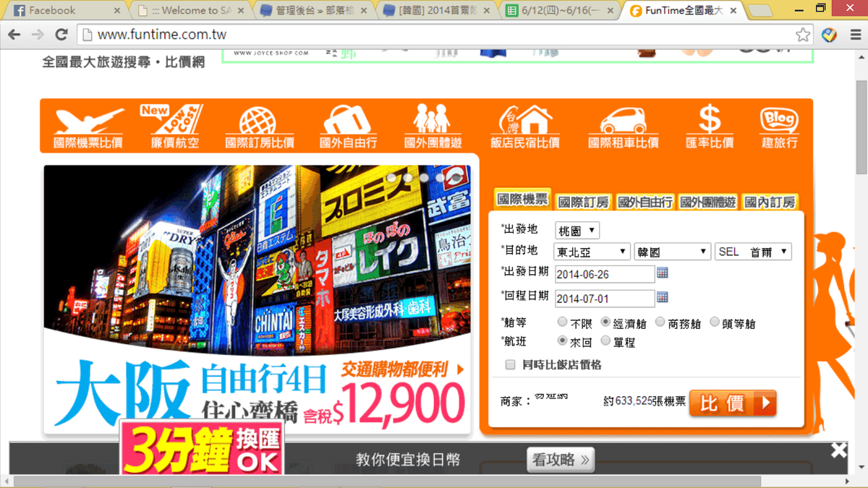This screenshot has height=488, width=868.
Task: Click the 看攻略 button in bottom banner
Action: (561, 459)
